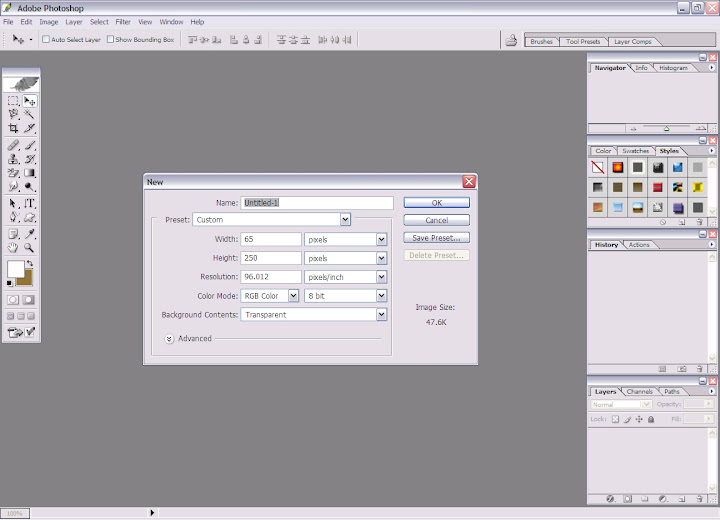Image resolution: width=720 pixels, height=520 pixels.
Task: Select the Zoom magnifier tool
Action: click(x=30, y=247)
